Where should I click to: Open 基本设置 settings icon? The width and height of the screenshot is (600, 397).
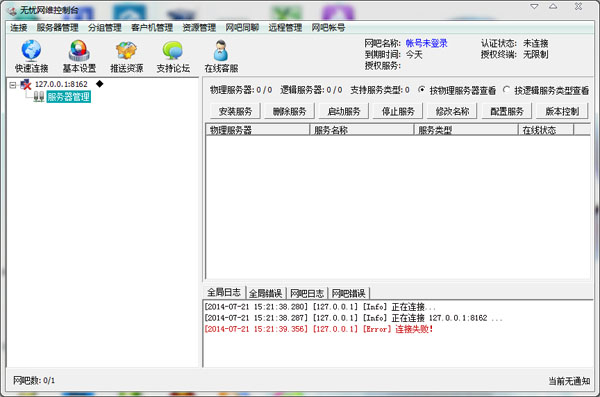point(79,50)
